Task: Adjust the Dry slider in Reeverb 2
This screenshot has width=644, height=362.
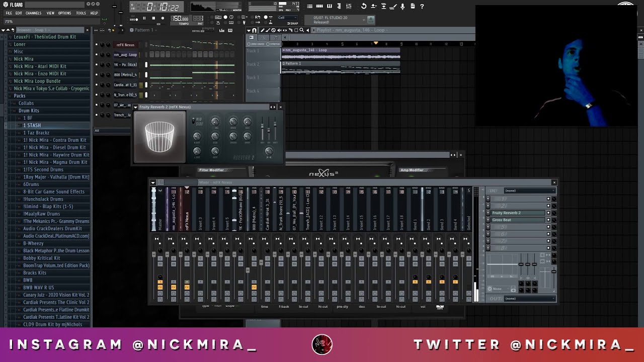Action: tap(262, 126)
